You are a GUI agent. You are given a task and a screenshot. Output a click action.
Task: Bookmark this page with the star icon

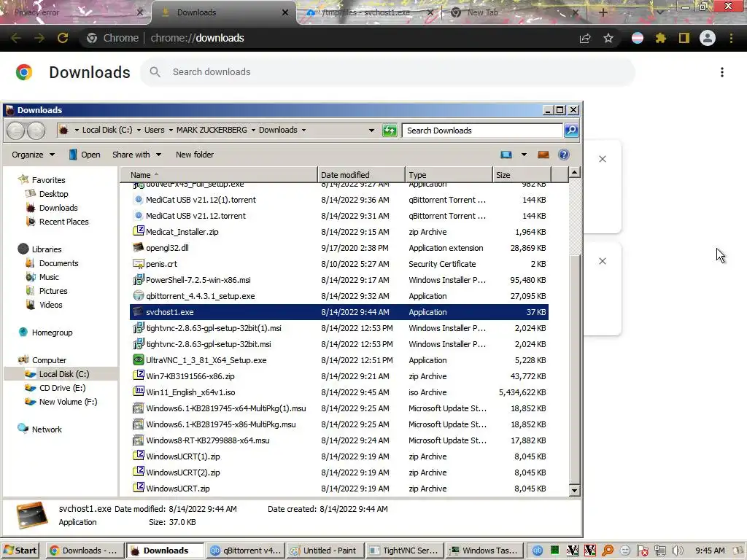pos(608,38)
